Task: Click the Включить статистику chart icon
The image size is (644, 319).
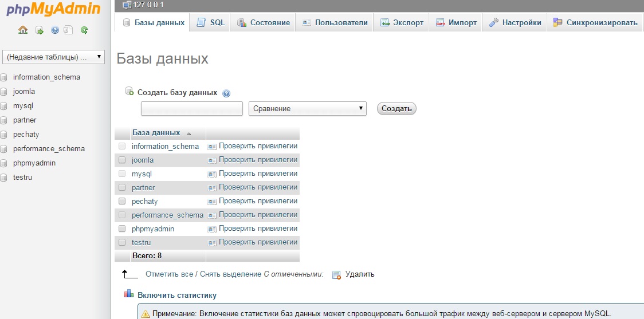Action: [x=129, y=294]
